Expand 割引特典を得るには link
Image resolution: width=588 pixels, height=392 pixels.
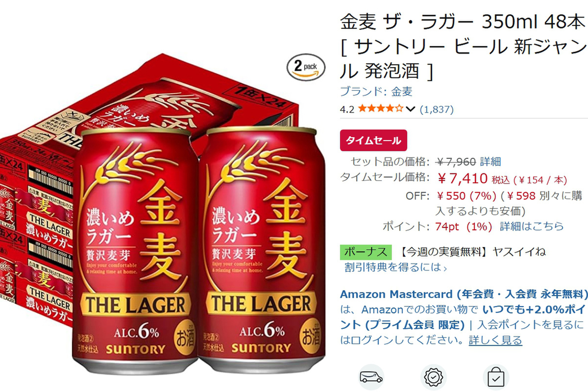pos(395,268)
